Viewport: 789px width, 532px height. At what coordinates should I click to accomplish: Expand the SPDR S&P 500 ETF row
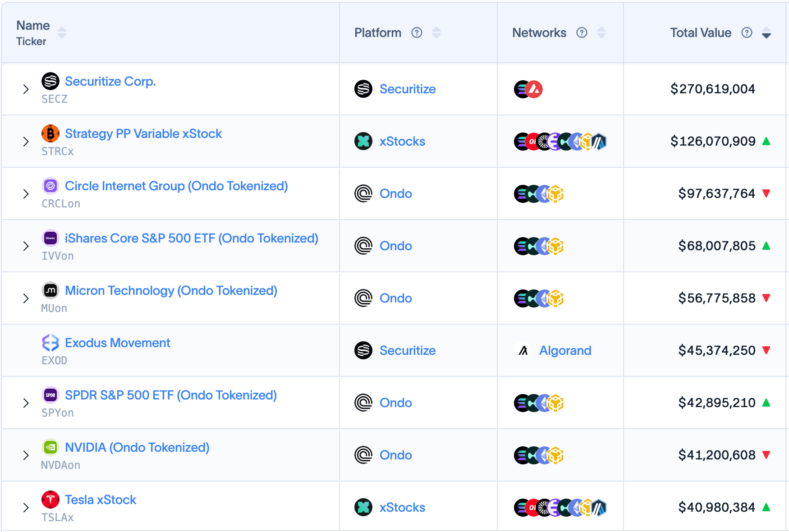[x=26, y=403]
